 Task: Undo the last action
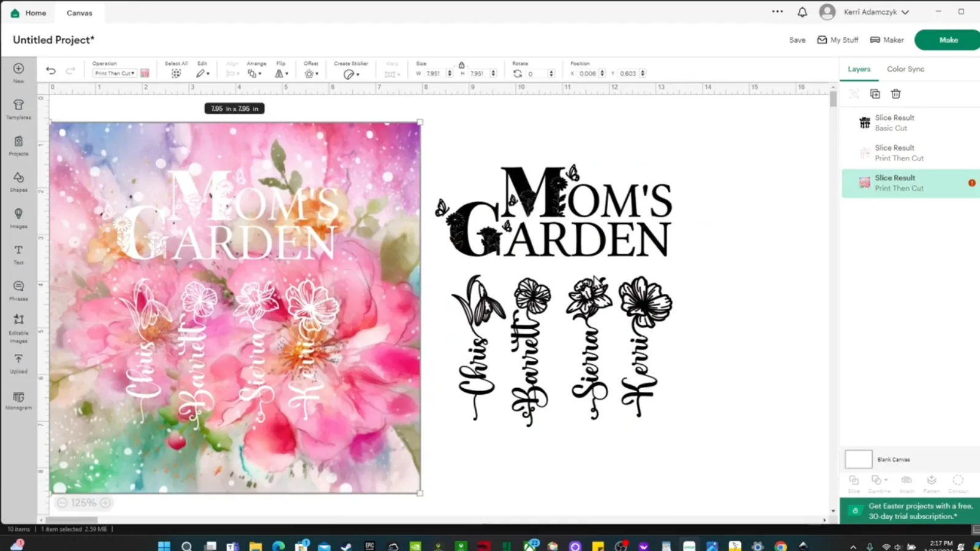(51, 71)
